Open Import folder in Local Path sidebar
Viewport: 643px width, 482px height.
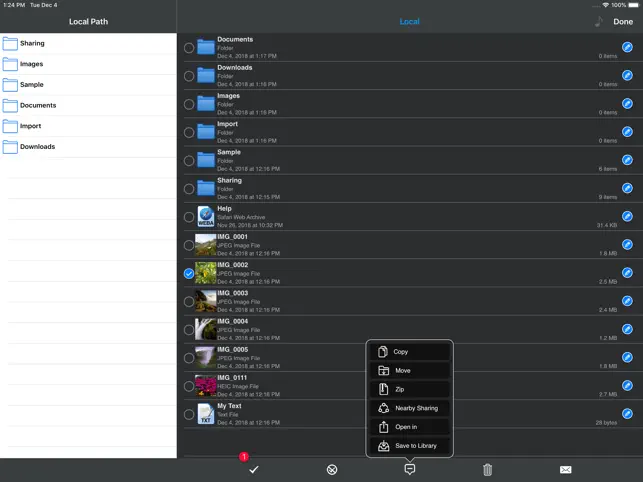pyautogui.click(x=88, y=126)
